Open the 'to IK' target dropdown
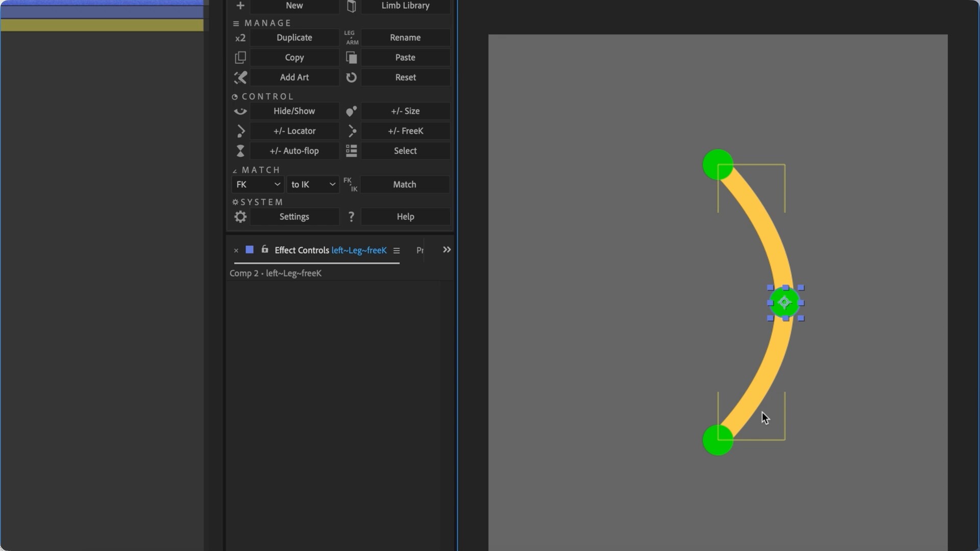The height and width of the screenshot is (551, 980). 313,185
